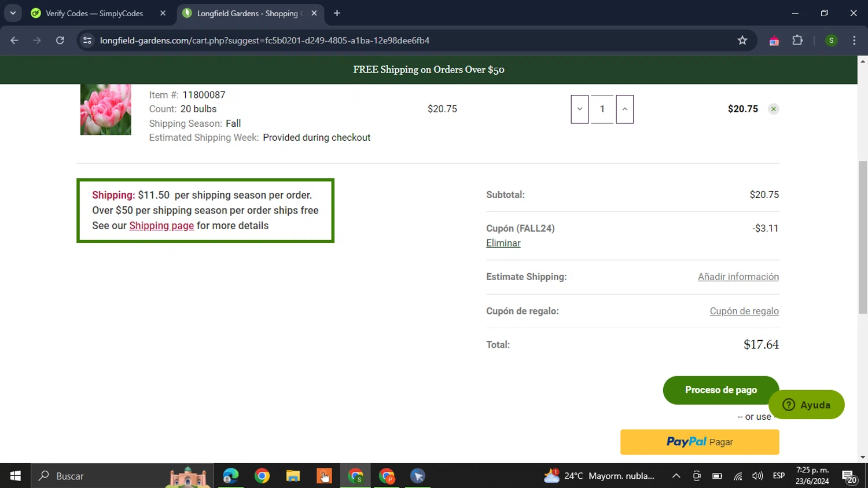Open the Chrome three-dot menu
This screenshot has width=868, height=488.
(854, 41)
